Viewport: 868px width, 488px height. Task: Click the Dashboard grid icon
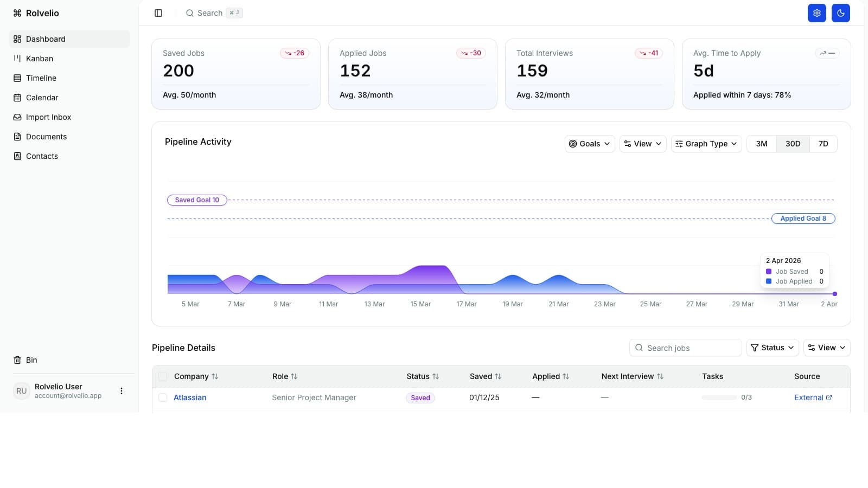[x=17, y=39]
